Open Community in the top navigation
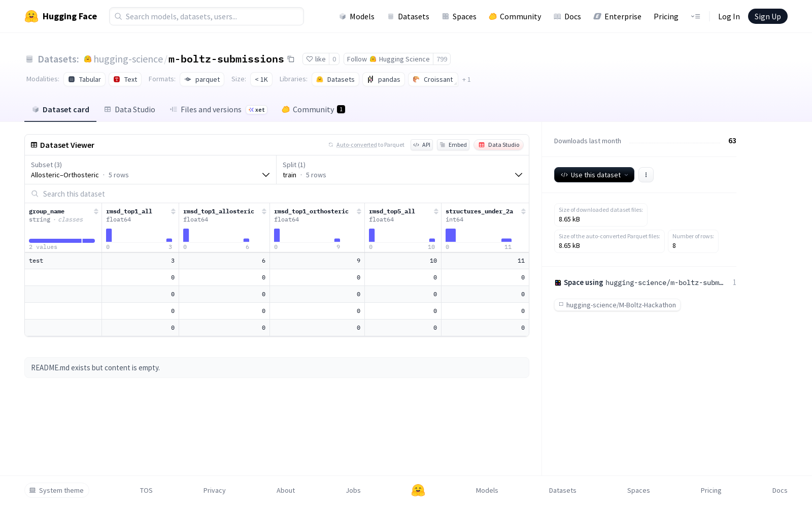Image resolution: width=812 pixels, height=508 pixels. [515, 16]
